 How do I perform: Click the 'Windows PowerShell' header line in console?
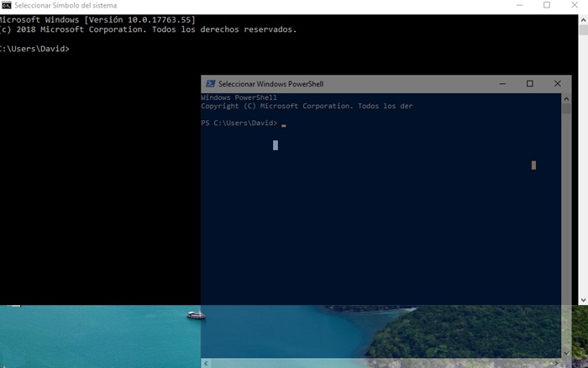coord(239,97)
